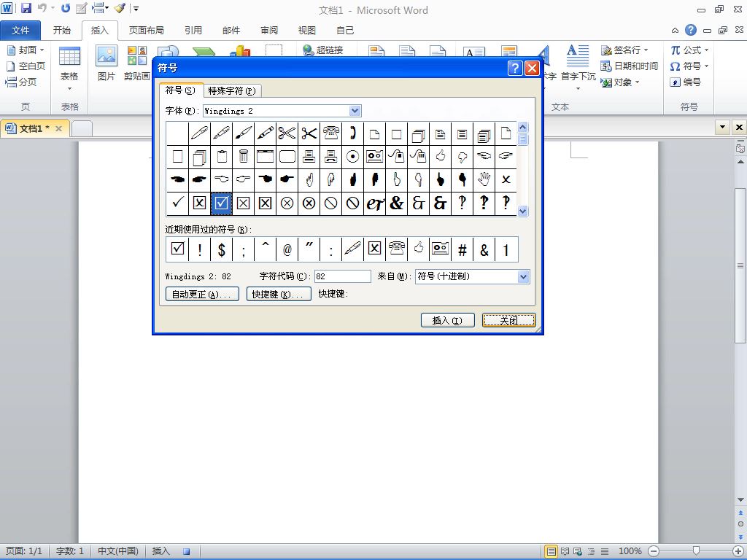
Task: Click the 100% zoom level text
Action: [630, 551]
